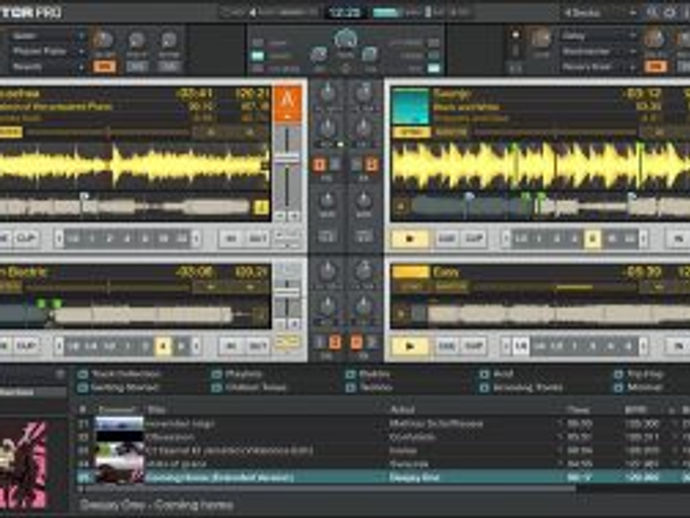Click the loop IN button on Deck A
This screenshot has width=690, height=518.
pyautogui.click(x=231, y=239)
